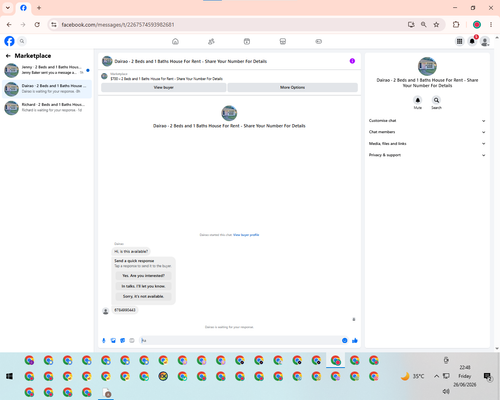Send quick reply 'Yes. Are you interested?'

click(144, 276)
